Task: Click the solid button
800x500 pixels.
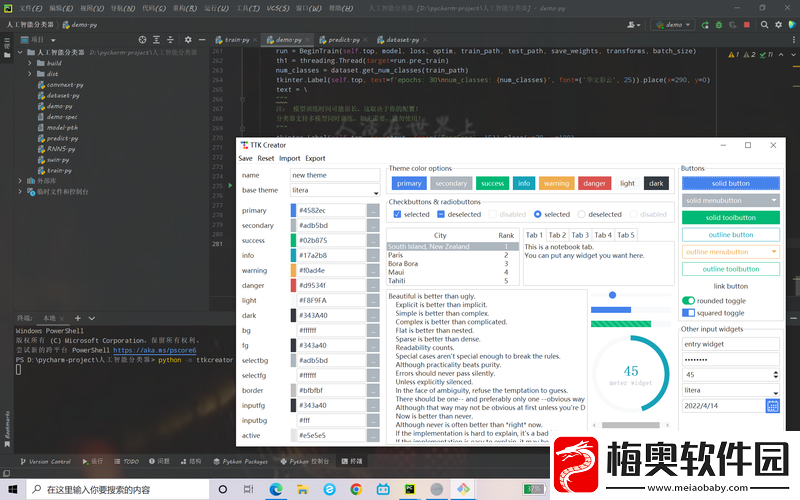Action: point(731,183)
